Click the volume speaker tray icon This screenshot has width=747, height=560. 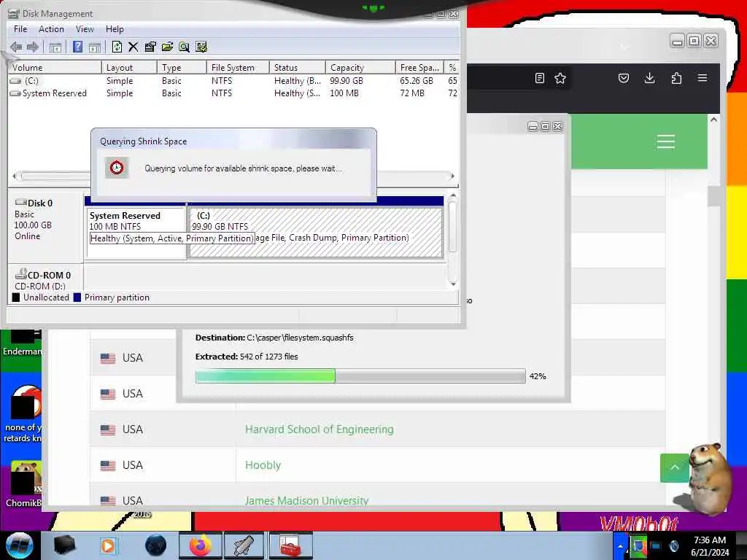674,545
